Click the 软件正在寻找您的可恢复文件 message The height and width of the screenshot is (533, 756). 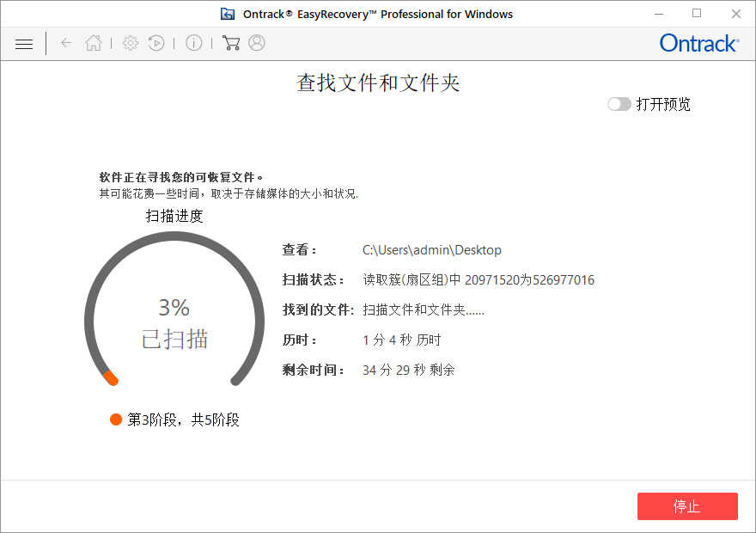[181, 177]
